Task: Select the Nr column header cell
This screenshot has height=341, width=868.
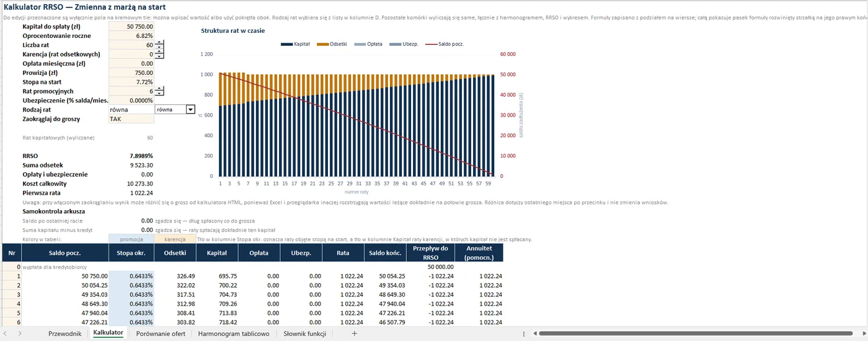Action: (x=11, y=253)
